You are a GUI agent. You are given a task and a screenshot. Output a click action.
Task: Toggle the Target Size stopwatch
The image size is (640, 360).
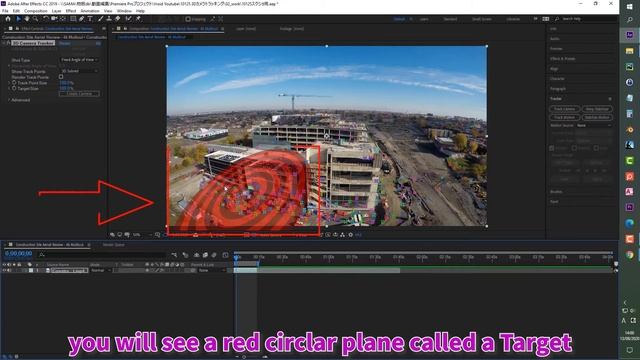[x=14, y=88]
